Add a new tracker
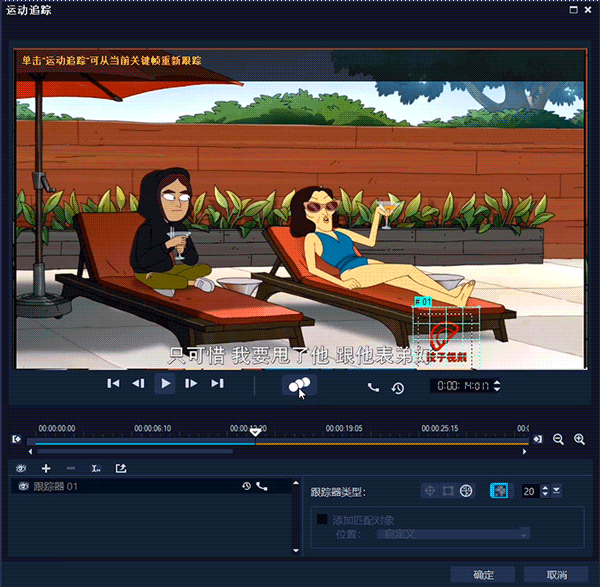 click(x=46, y=468)
